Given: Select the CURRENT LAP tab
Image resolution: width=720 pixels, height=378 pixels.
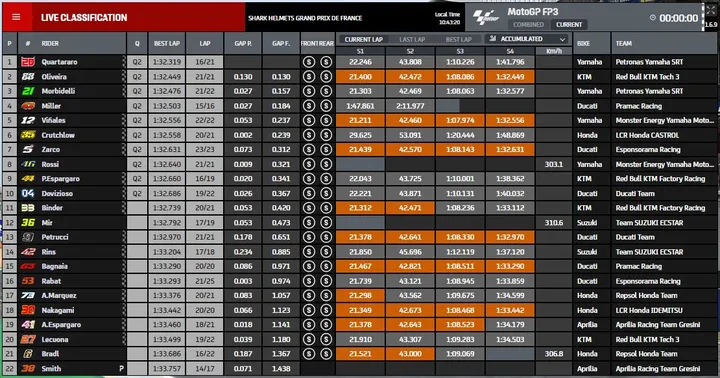Looking at the screenshot, I should pyautogui.click(x=363, y=39).
